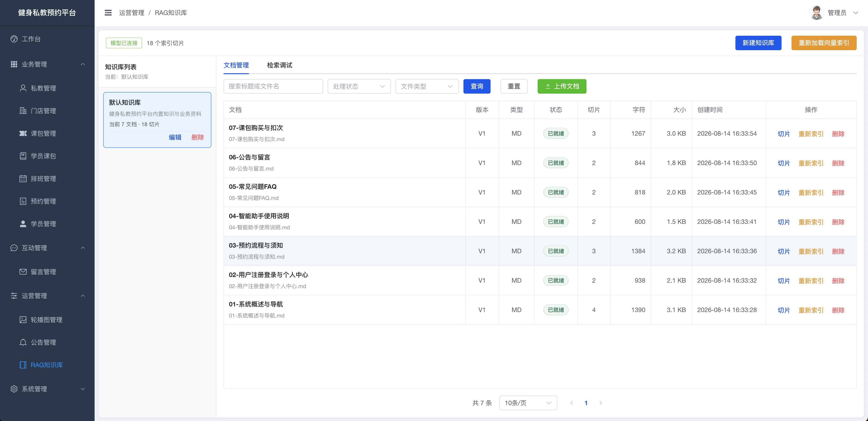The width and height of the screenshot is (868, 421).
Task: Click the 系统管理 gear icon
Action: click(x=14, y=389)
